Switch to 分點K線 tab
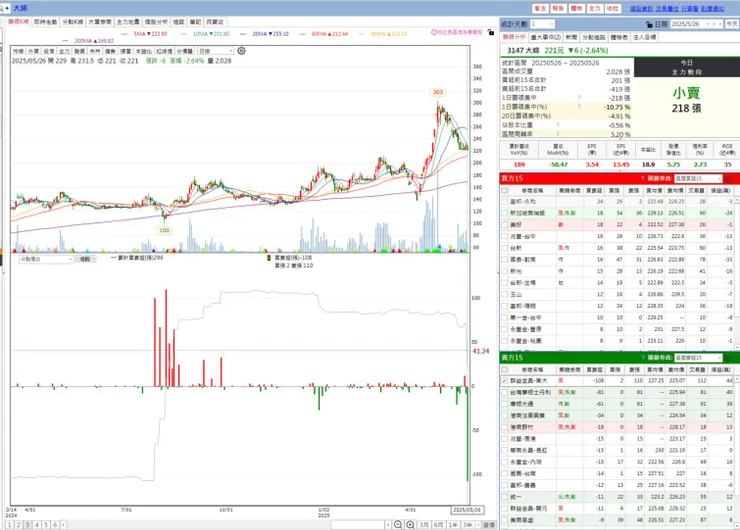 [x=73, y=22]
